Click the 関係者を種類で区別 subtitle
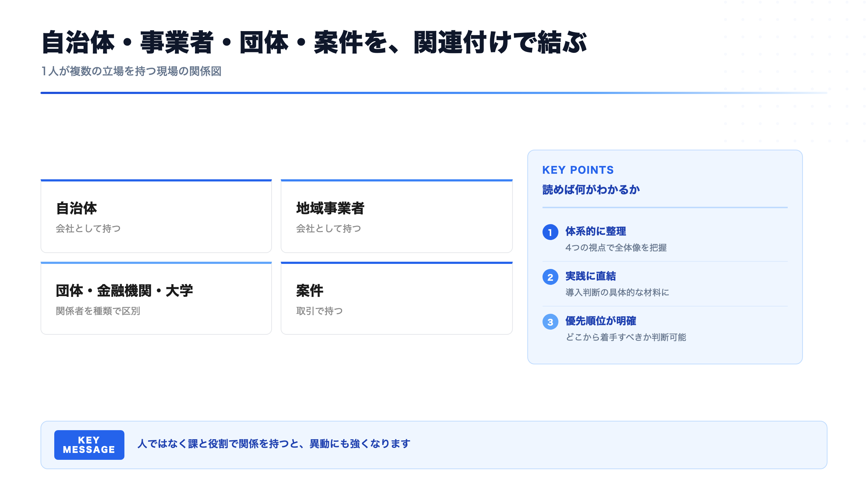This screenshot has height=488, width=868. coord(98,311)
